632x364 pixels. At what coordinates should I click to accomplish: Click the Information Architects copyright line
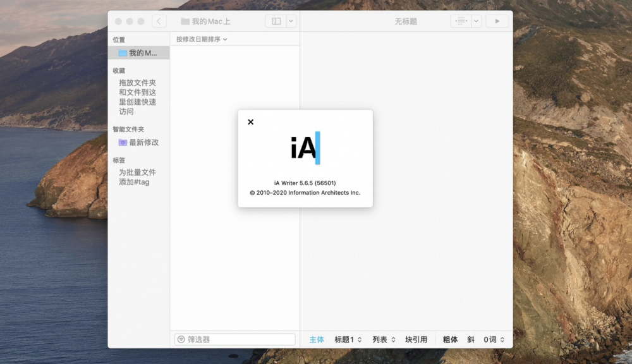[305, 193]
